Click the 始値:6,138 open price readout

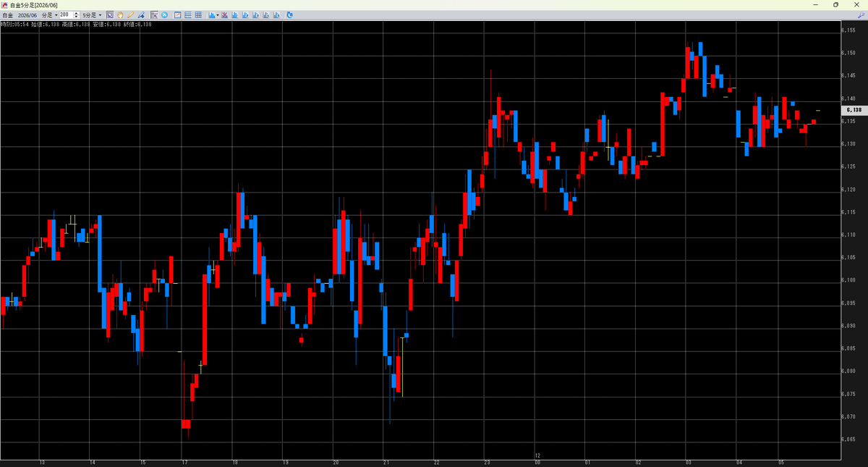(46, 25)
